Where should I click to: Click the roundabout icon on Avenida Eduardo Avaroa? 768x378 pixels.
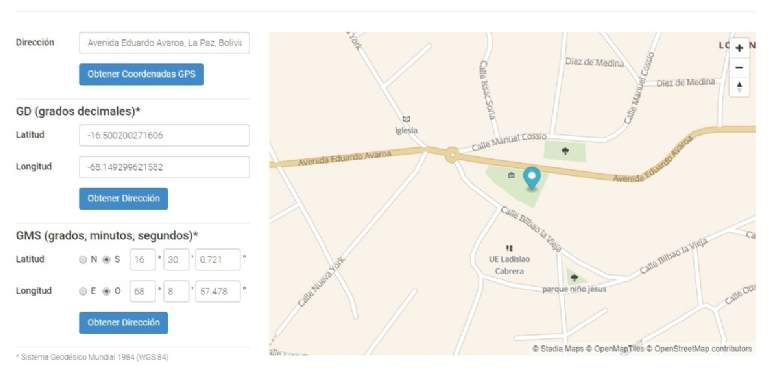pos(452,156)
